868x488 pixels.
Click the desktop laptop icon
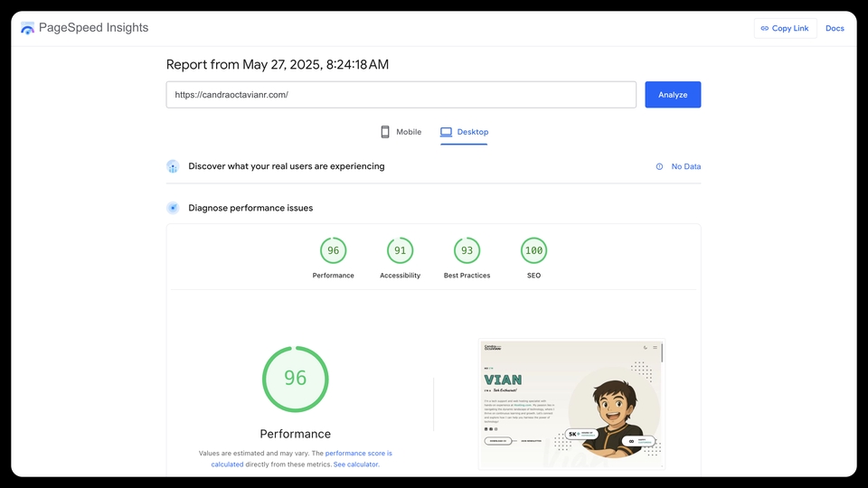[x=446, y=132]
